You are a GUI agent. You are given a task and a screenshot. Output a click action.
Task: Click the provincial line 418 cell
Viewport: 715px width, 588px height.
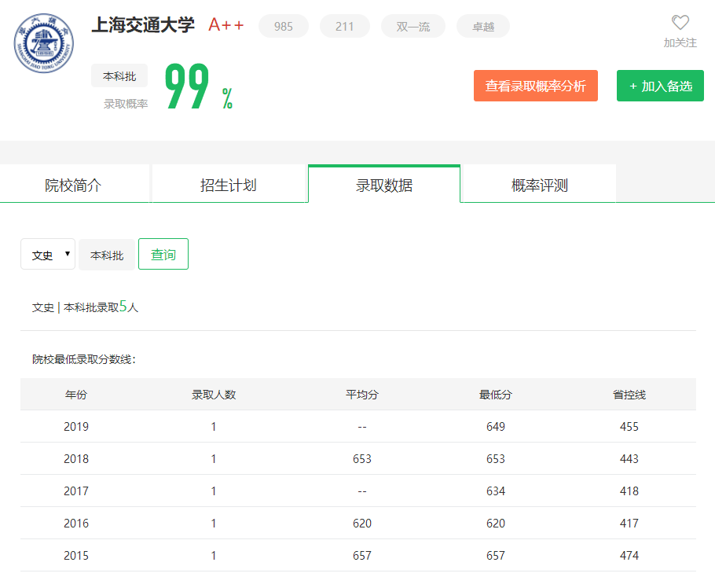pos(629,491)
